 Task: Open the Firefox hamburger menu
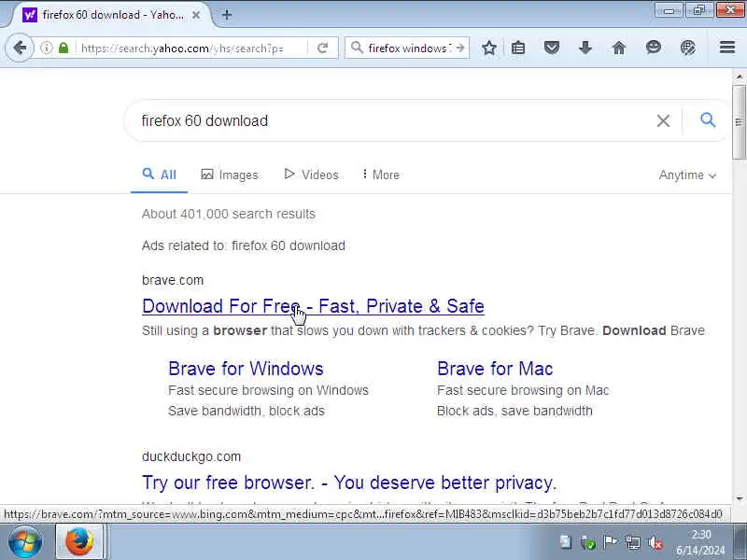[x=727, y=48]
